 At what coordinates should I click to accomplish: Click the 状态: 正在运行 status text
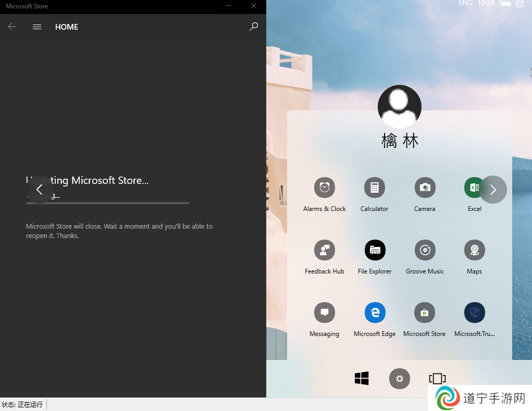[x=22, y=405]
